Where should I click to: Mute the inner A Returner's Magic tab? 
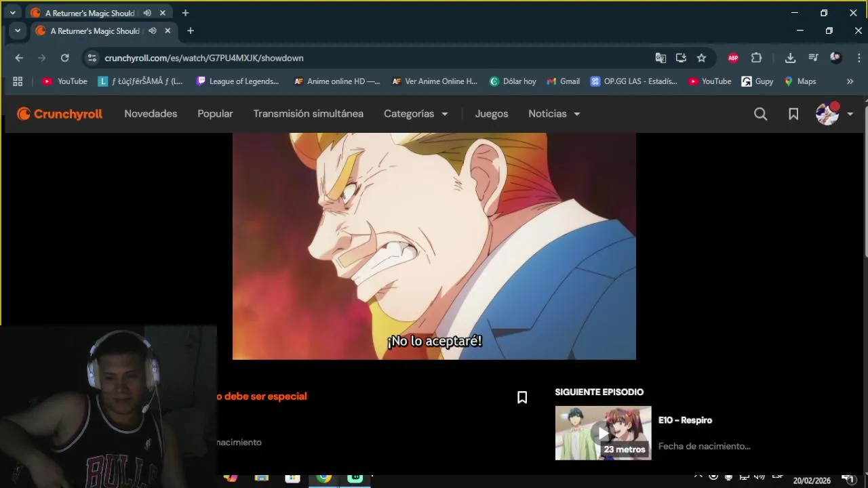click(153, 30)
